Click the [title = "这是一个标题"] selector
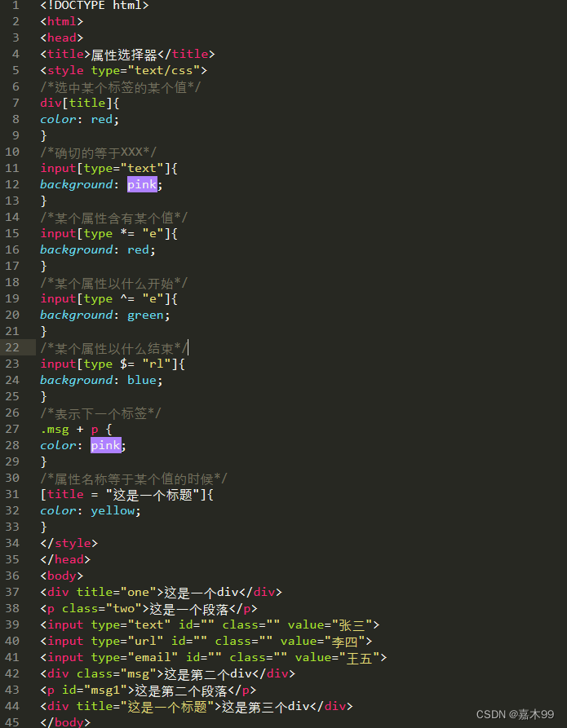Image resolution: width=567 pixels, height=728 pixels. pyautogui.click(x=127, y=495)
